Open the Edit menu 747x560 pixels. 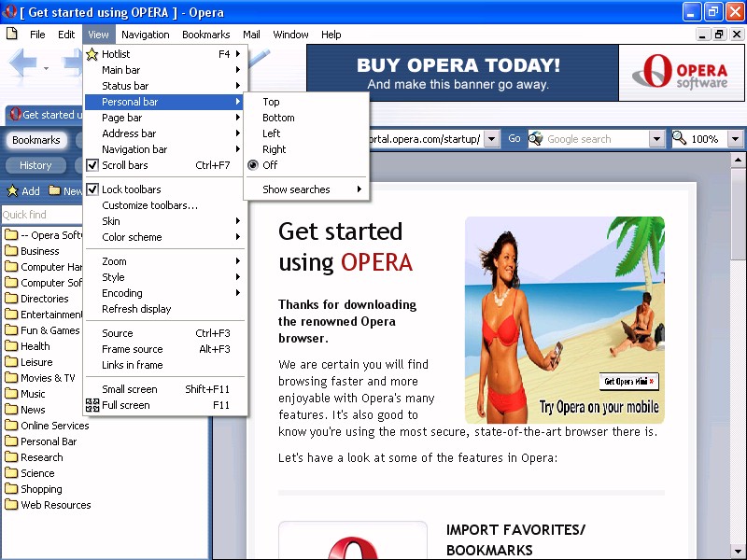[66, 35]
